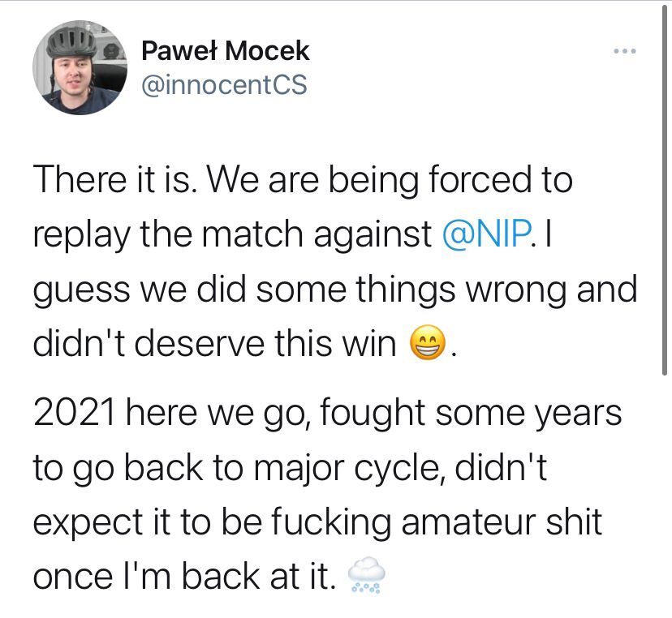Click the helmet in the avatar photo
The width and height of the screenshot is (672, 618).
click(71, 41)
